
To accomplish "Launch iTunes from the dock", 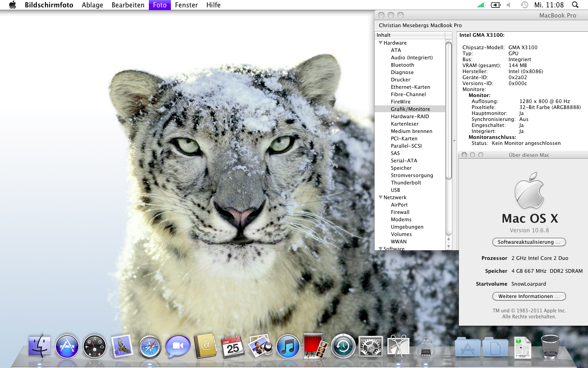I will (288, 346).
